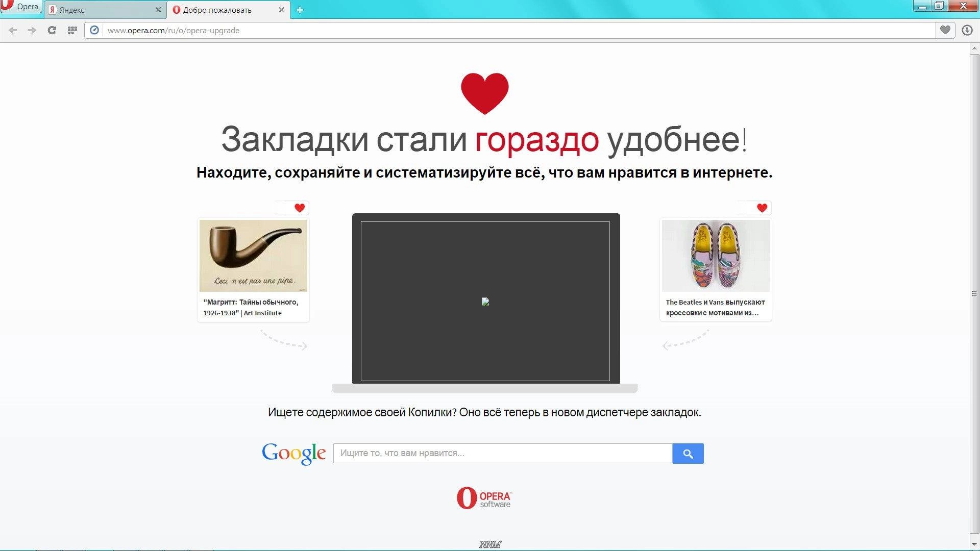Click the large red heart logo
The height and width of the screenshot is (551, 980).
point(484,93)
